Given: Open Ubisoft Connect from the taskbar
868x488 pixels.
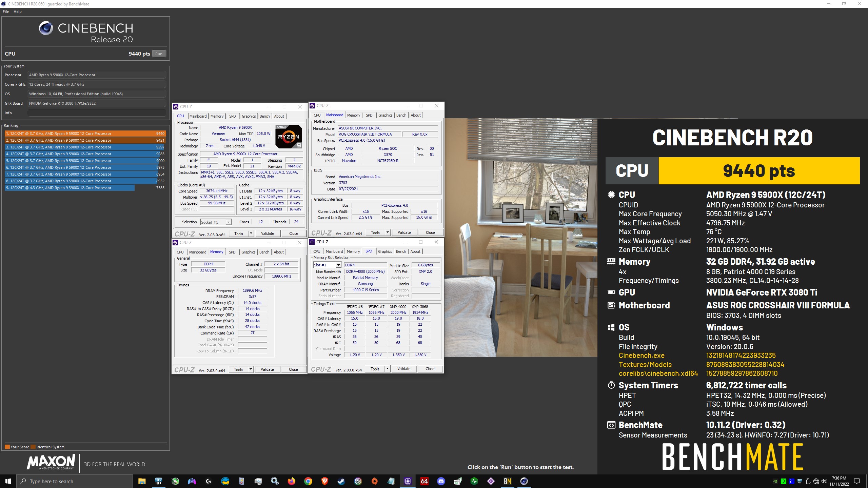Looking at the screenshot, I should click(358, 481).
